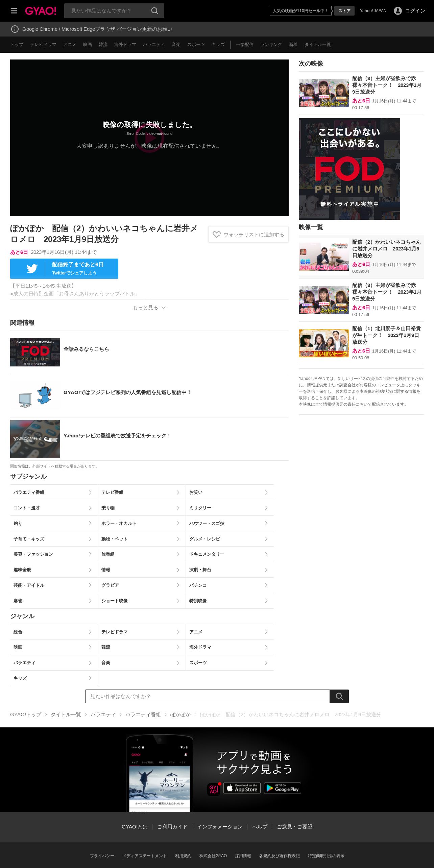Open 特定商取引法の表示 footer link

326,856
